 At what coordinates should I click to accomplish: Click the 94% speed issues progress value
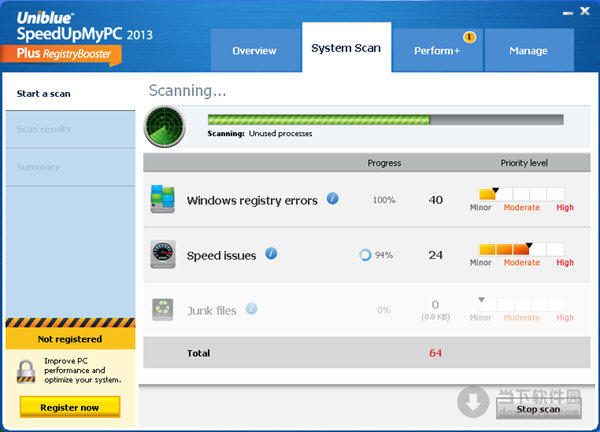pyautogui.click(x=384, y=255)
